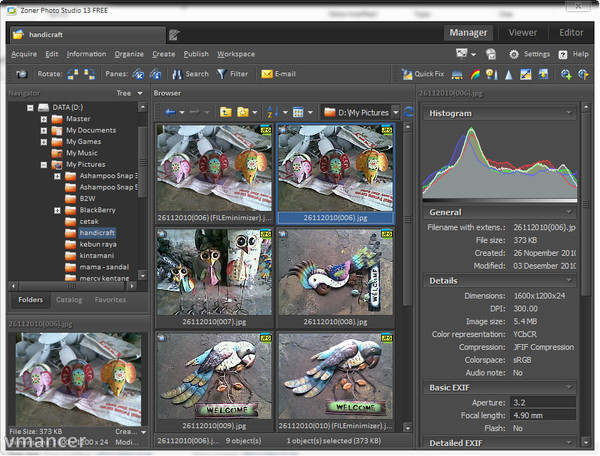Open the D:\My Pictures path dropdown
The height and width of the screenshot is (456, 600).
tap(396, 112)
